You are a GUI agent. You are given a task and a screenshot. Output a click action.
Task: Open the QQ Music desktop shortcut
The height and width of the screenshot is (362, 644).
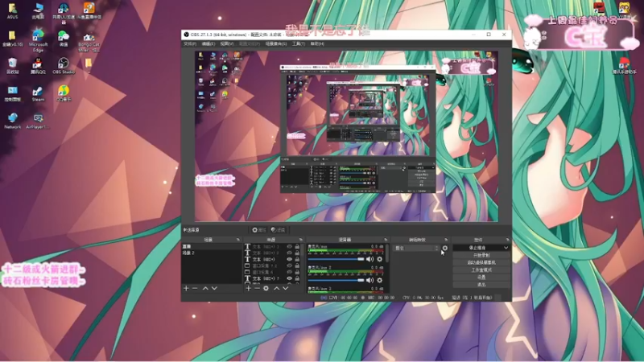click(64, 93)
